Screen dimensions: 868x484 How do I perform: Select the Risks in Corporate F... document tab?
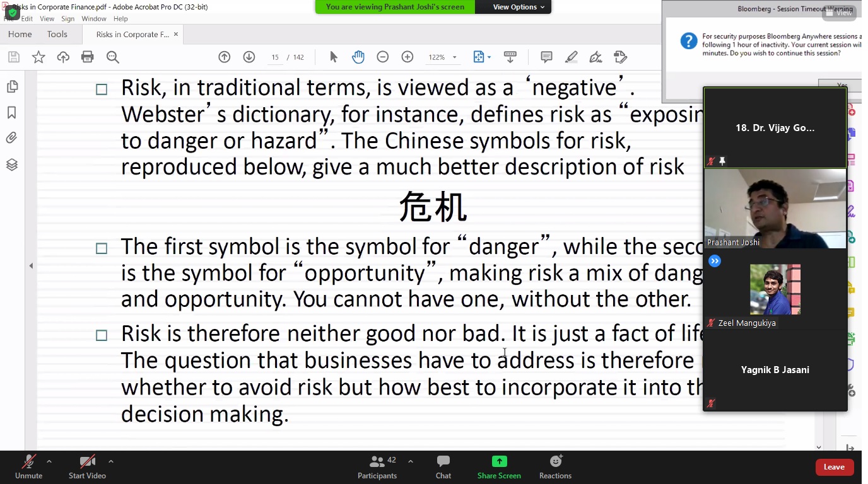tap(132, 35)
